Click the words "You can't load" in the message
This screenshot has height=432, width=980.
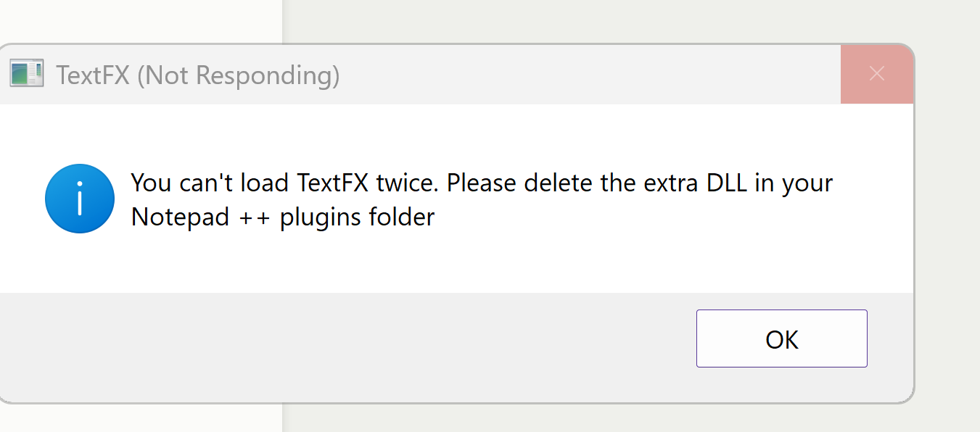(210, 183)
